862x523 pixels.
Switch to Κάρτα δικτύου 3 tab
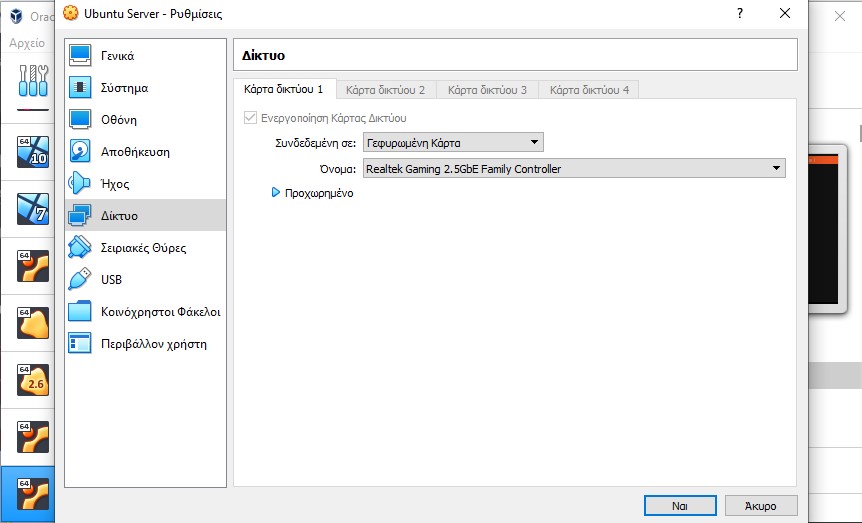(487, 90)
